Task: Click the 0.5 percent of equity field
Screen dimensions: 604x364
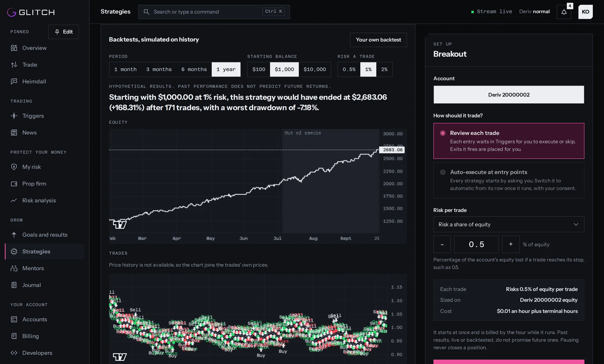Action: pyautogui.click(x=476, y=244)
